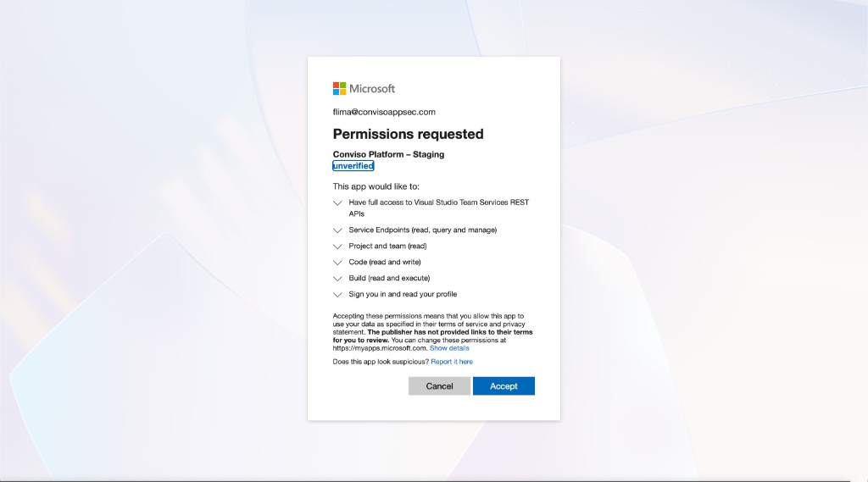Expand the Project and team (read) permission
868x482 pixels.
click(x=337, y=247)
